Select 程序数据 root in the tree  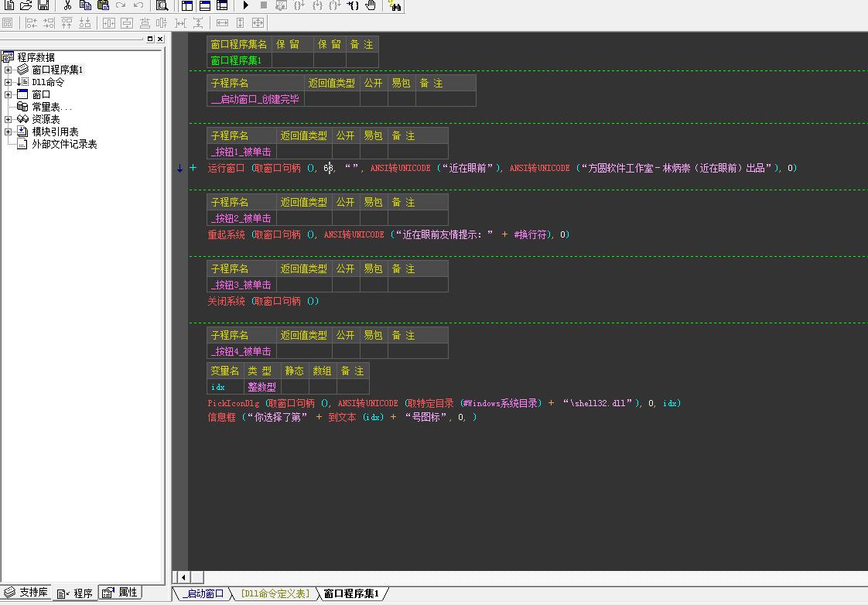(36, 57)
